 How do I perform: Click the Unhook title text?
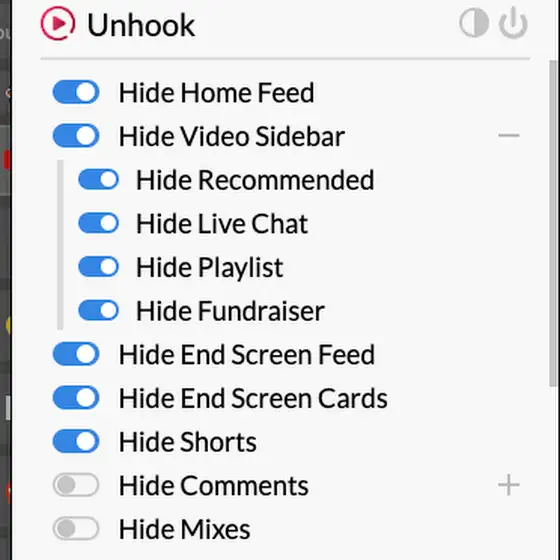pyautogui.click(x=141, y=25)
